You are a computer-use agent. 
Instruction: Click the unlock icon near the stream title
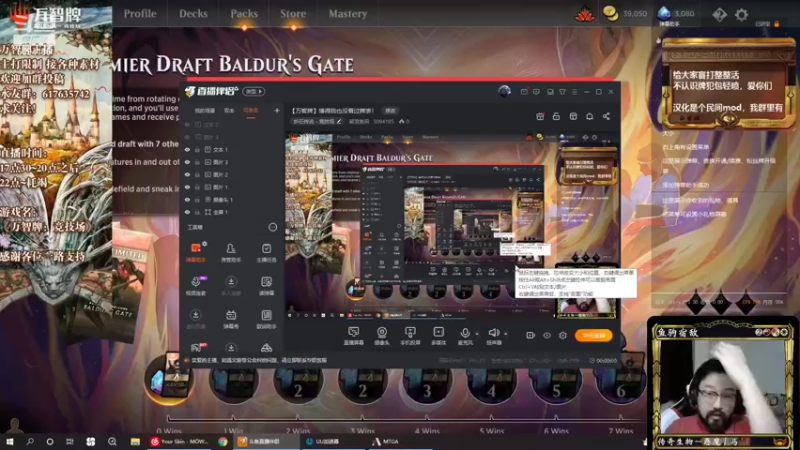[556, 116]
